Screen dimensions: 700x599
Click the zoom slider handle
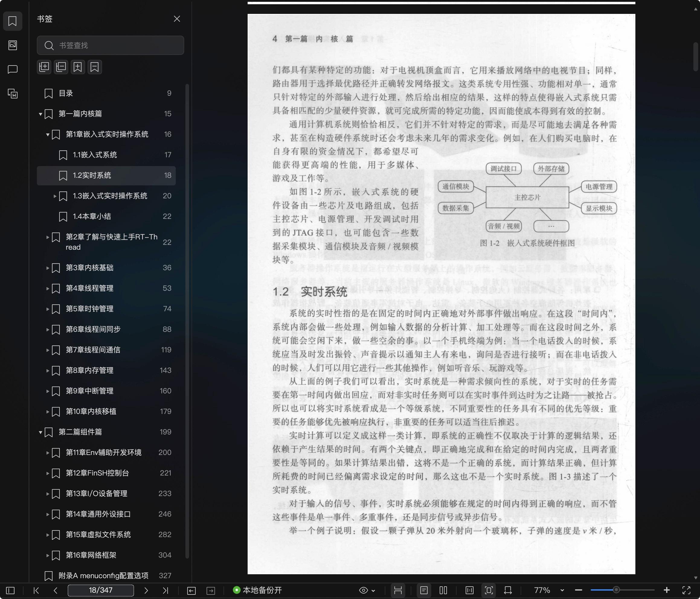point(616,590)
